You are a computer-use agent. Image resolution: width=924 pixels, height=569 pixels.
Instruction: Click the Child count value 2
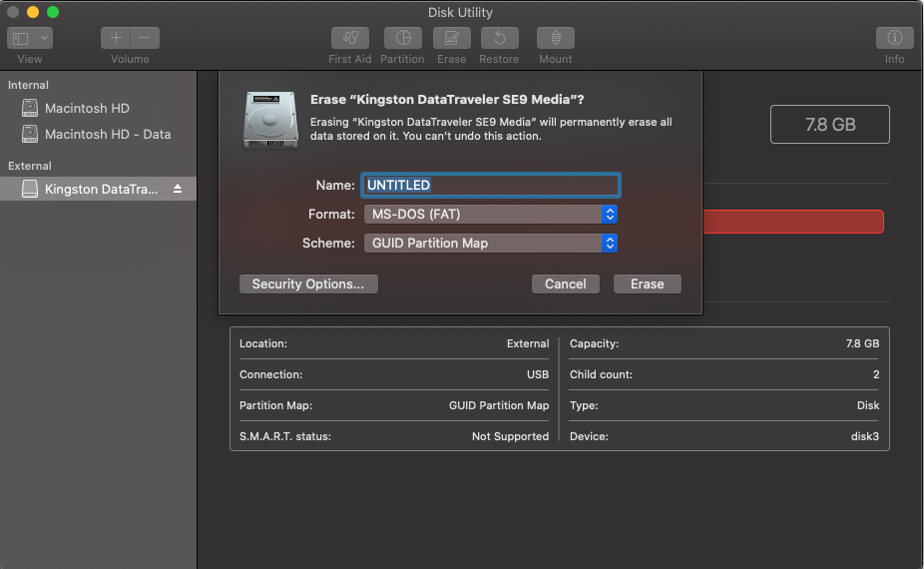876,374
